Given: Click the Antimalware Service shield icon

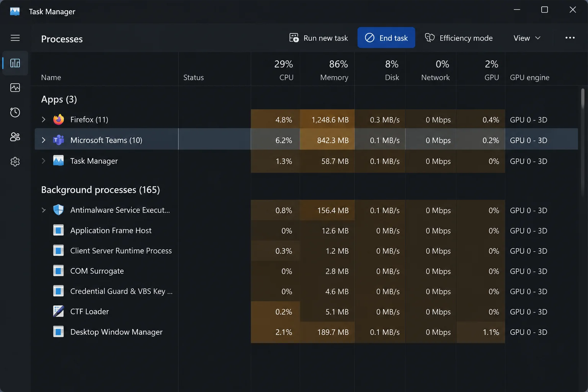Looking at the screenshot, I should [59, 210].
